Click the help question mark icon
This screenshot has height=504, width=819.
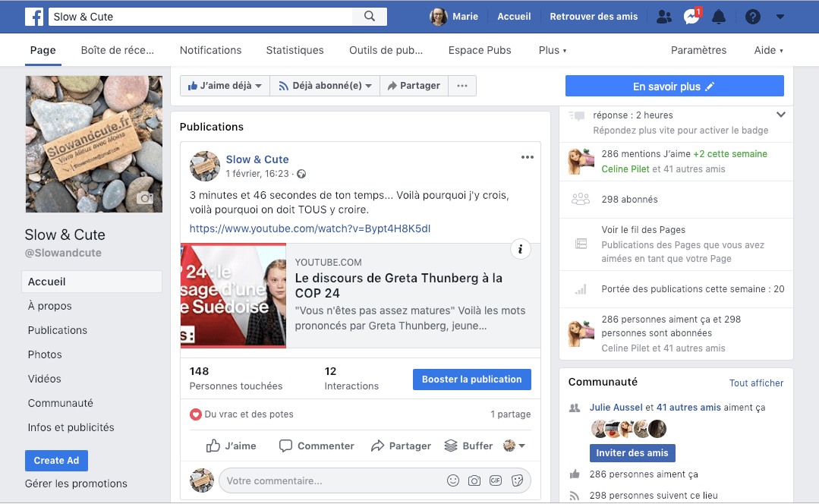click(x=752, y=17)
